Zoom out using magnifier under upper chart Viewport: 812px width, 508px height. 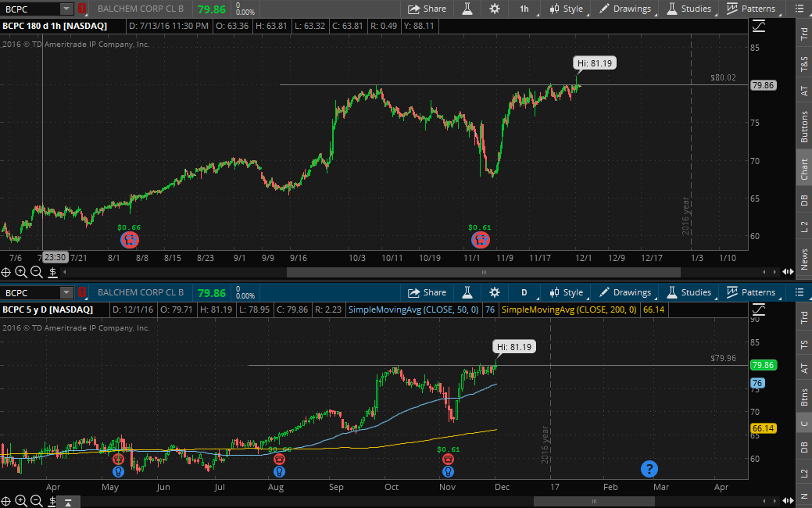click(x=36, y=272)
